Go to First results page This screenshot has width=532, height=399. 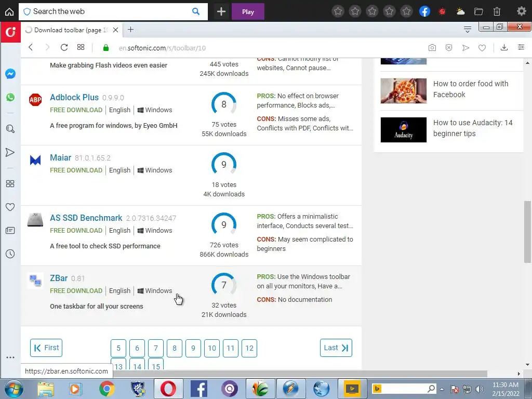point(46,348)
